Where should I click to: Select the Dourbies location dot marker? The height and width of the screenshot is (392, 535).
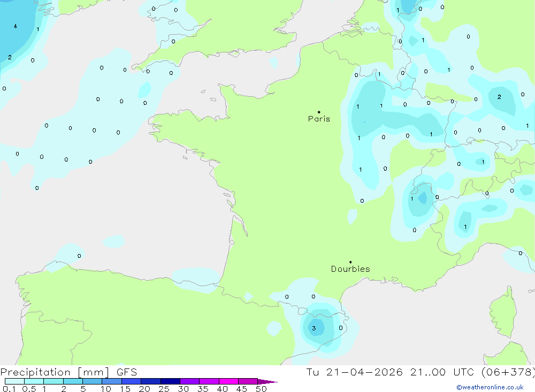350,262
